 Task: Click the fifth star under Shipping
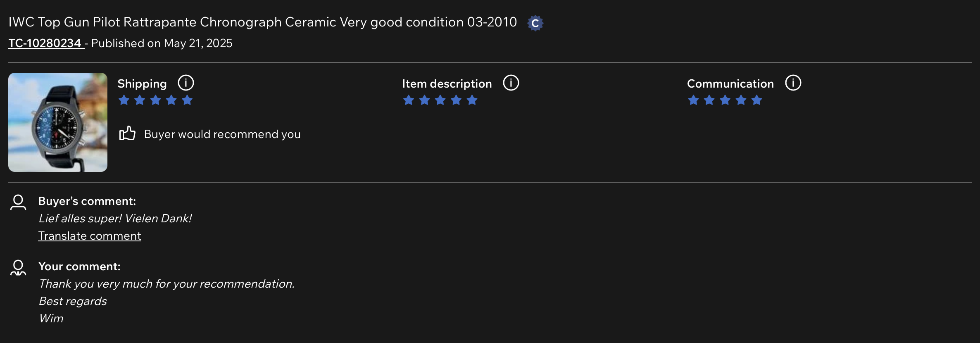click(187, 100)
